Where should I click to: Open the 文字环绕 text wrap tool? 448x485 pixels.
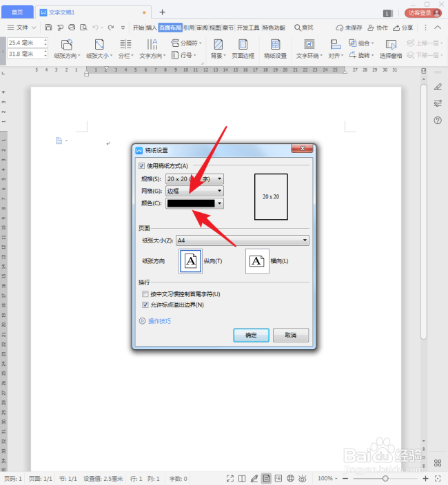coord(309,49)
